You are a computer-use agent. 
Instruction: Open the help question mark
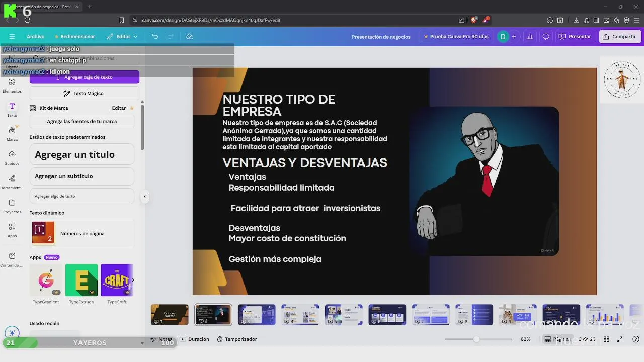coord(636,339)
